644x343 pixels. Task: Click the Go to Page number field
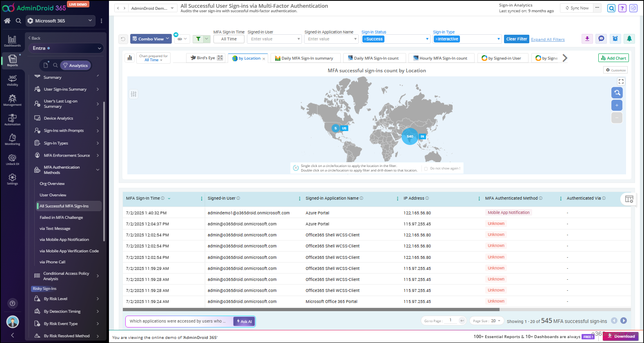pos(451,321)
